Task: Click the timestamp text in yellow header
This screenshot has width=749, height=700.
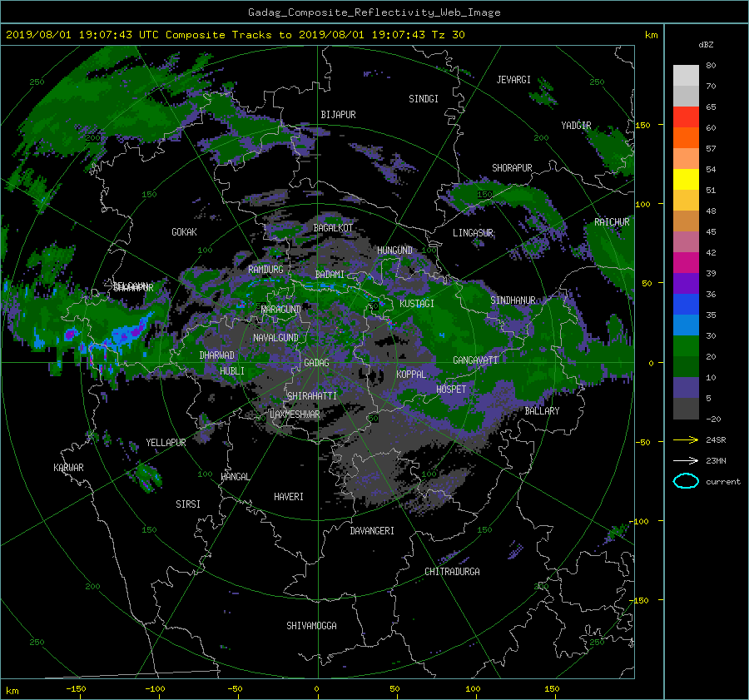Action: pos(236,35)
